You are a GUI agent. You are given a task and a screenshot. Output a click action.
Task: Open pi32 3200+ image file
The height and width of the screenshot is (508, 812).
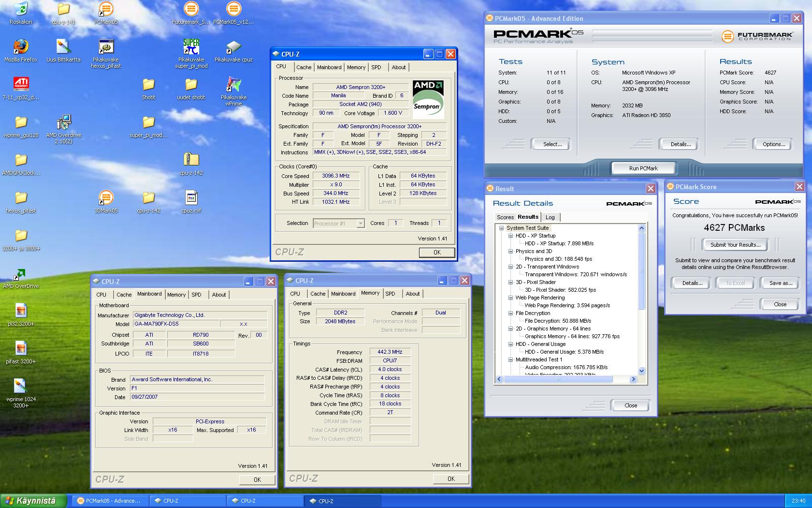[21, 311]
